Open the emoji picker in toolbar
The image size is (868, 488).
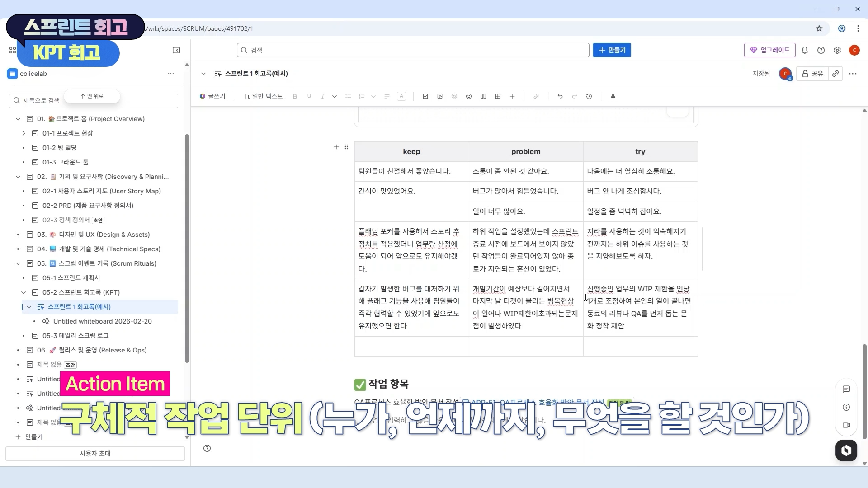pyautogui.click(x=469, y=96)
